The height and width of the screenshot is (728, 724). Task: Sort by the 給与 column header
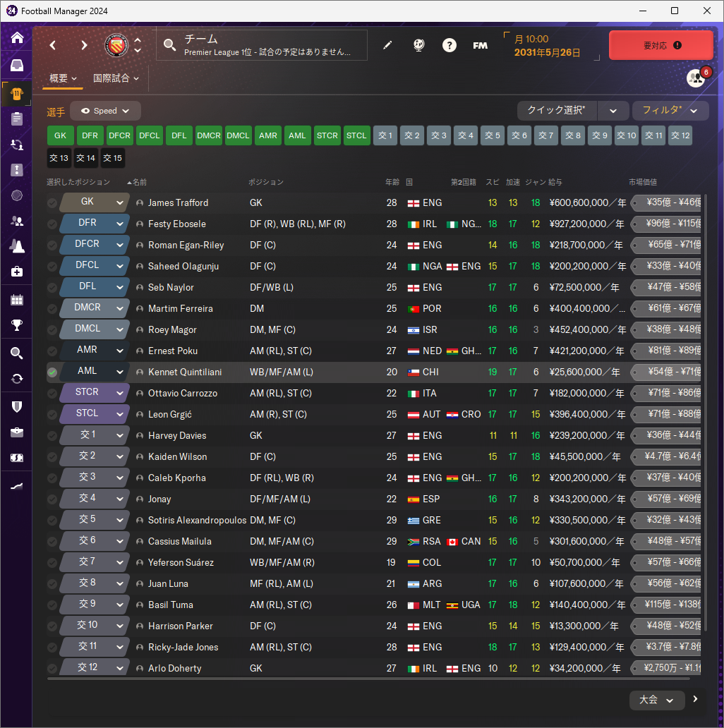[x=555, y=182]
